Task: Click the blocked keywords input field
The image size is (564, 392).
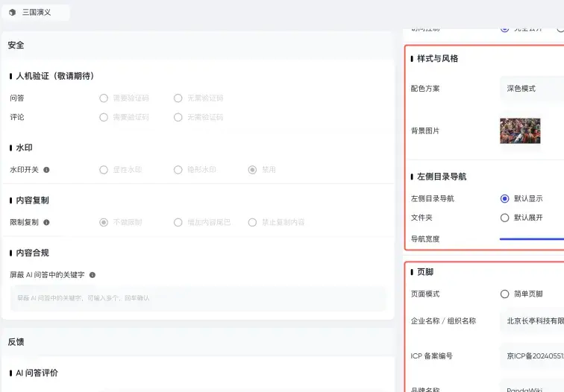Action: [x=198, y=298]
